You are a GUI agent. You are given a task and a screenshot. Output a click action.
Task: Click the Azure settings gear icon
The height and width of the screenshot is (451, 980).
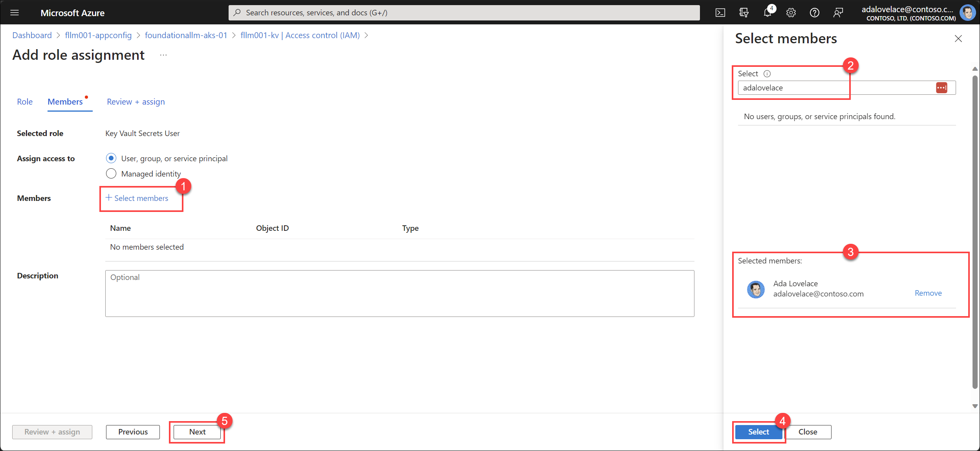coord(791,13)
